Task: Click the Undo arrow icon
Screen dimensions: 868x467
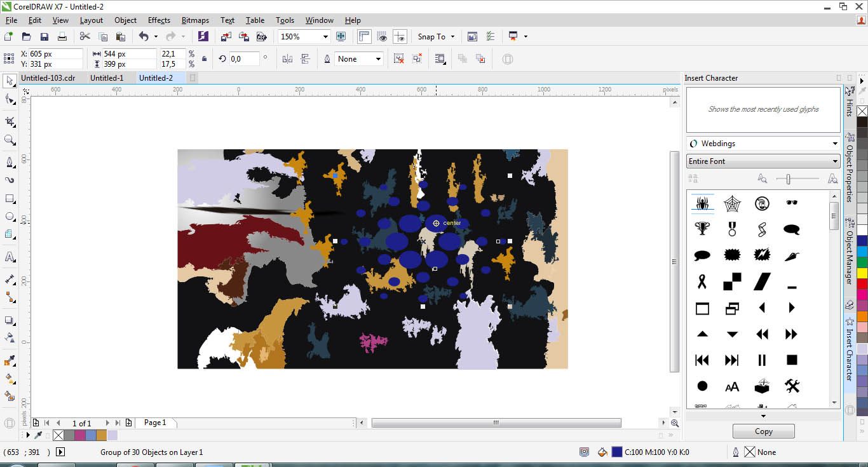Action: [144, 37]
